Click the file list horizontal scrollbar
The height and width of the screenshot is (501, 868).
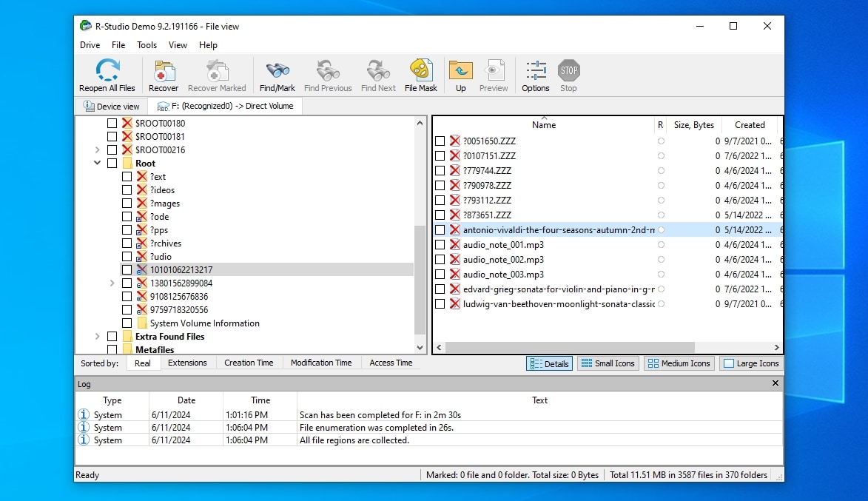[570, 347]
